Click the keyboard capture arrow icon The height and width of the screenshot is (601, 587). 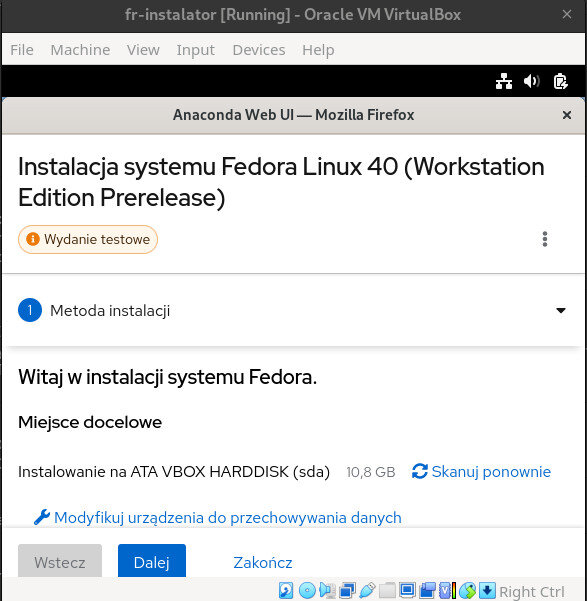click(x=487, y=590)
